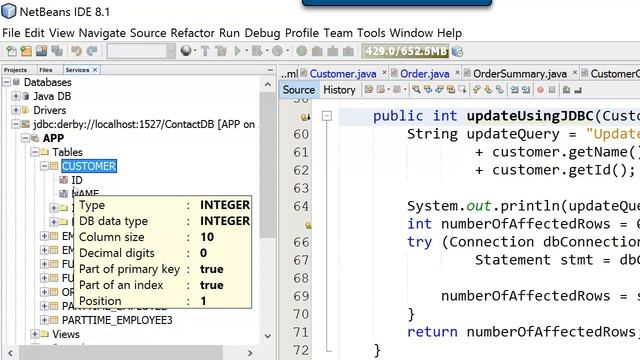Click the Uncomment editor toolbar icon
Image resolution: width=640 pixels, height=360 pixels.
578,90
